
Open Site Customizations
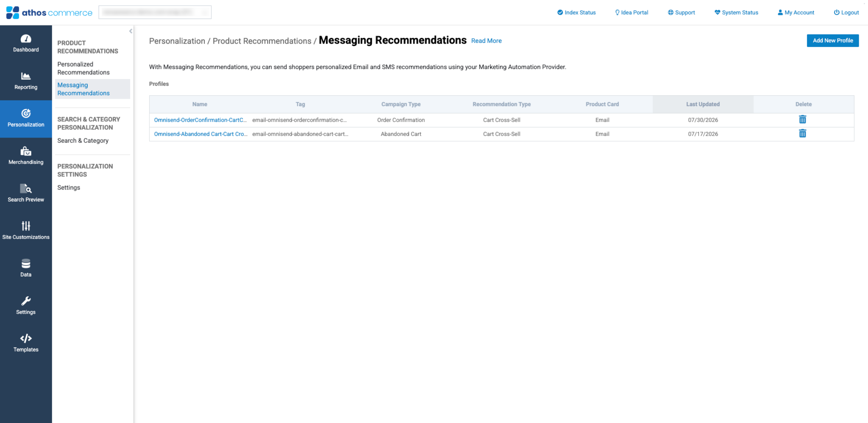26,231
